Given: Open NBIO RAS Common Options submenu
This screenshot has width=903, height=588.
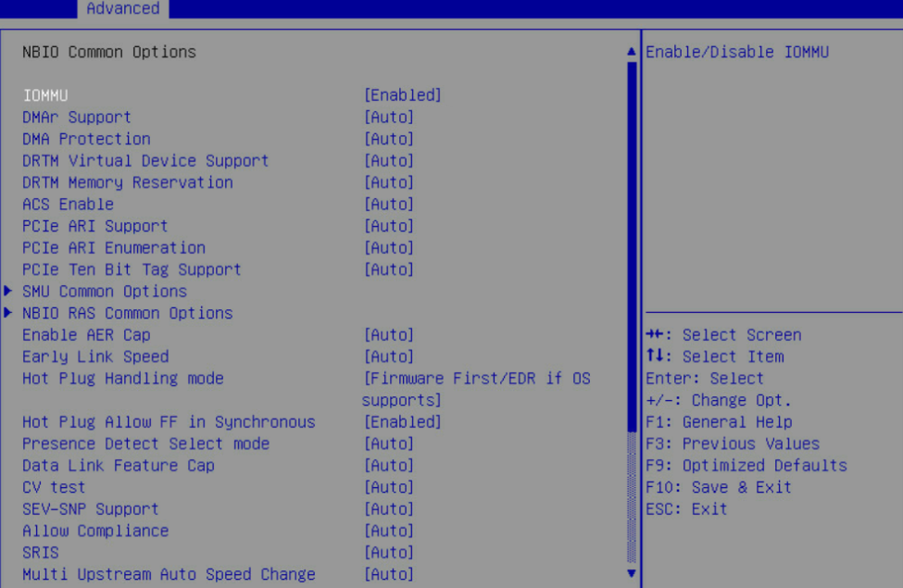Looking at the screenshot, I should [128, 313].
